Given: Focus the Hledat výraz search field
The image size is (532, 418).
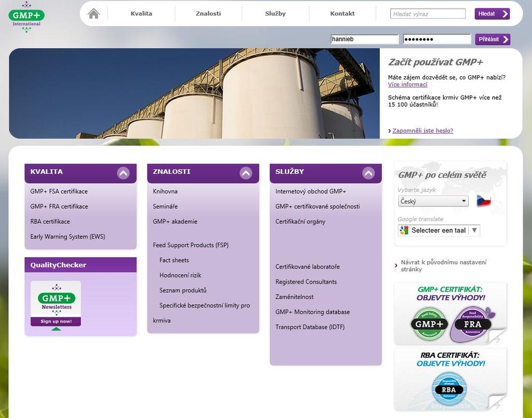Looking at the screenshot, I should pyautogui.click(x=428, y=14).
